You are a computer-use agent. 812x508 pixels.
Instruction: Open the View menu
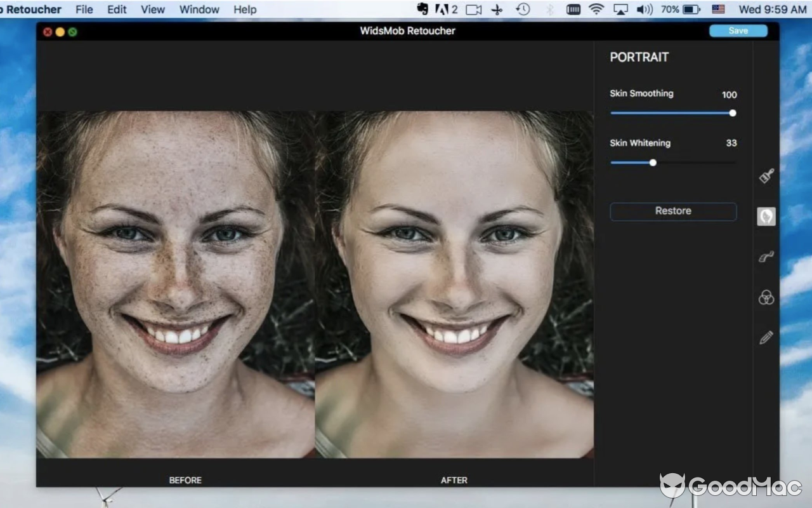tap(152, 10)
